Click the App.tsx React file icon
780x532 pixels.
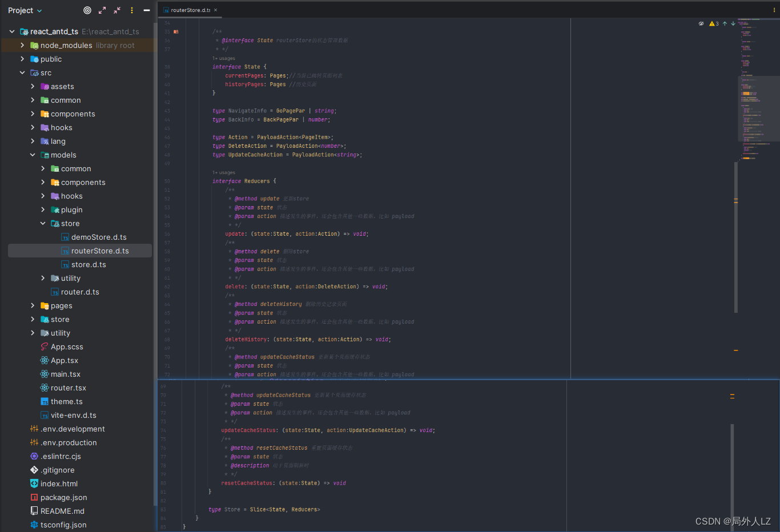point(45,360)
